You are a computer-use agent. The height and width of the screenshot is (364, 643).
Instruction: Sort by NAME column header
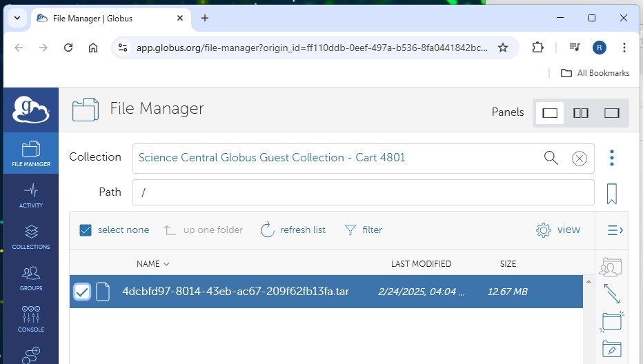(x=152, y=264)
